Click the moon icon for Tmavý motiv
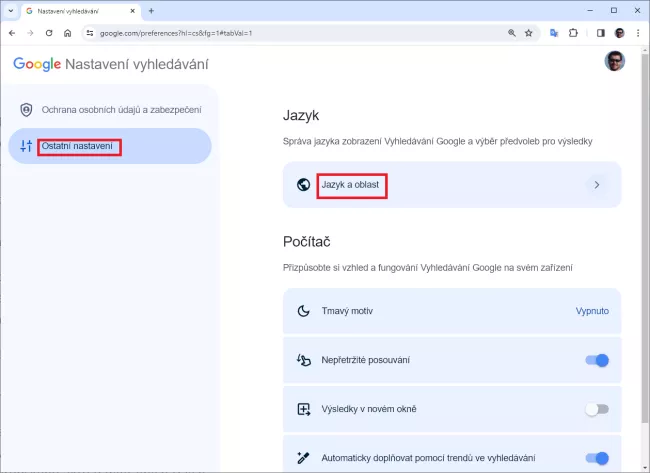 pos(303,311)
